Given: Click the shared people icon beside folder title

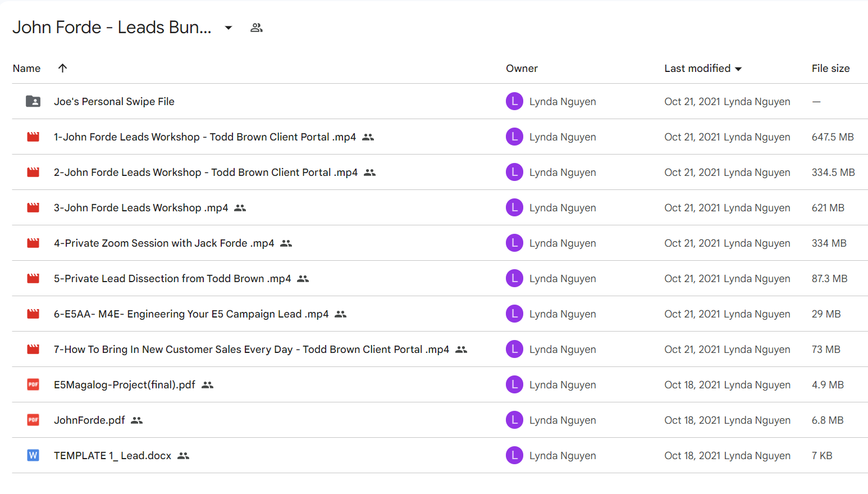Looking at the screenshot, I should point(257,28).
